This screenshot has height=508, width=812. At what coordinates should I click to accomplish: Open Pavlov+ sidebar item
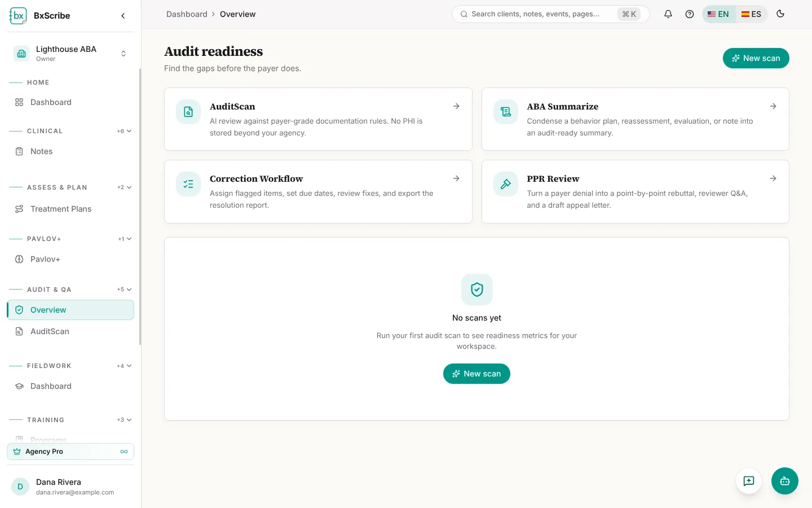click(70, 259)
